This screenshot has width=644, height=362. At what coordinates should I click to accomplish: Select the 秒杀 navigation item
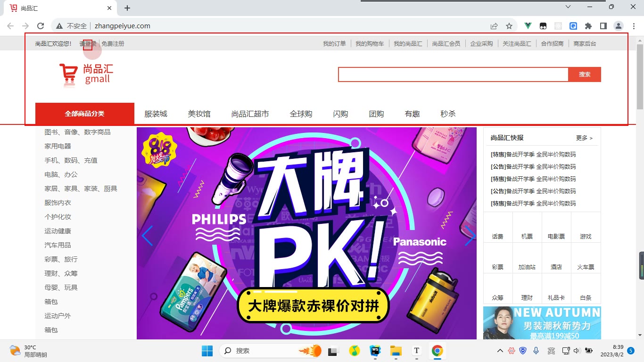point(448,114)
